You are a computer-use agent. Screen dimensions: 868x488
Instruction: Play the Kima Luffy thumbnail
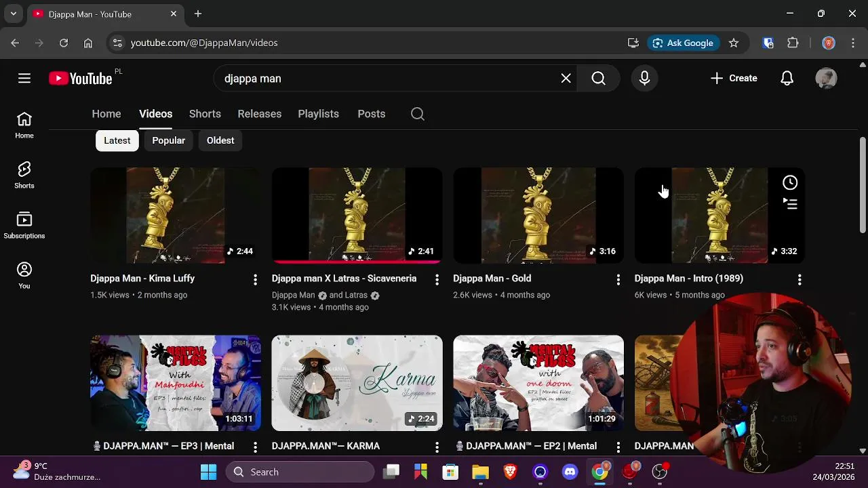click(176, 216)
